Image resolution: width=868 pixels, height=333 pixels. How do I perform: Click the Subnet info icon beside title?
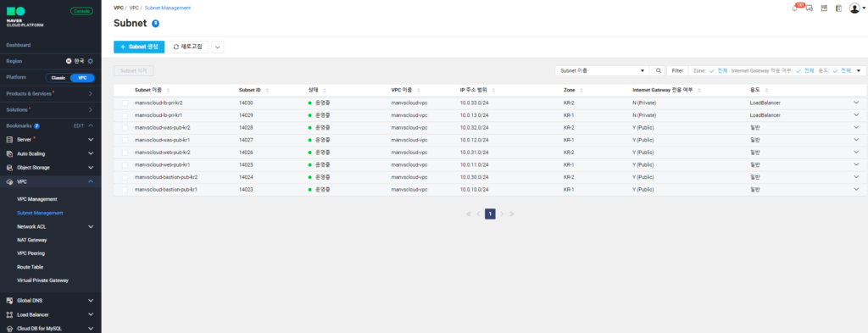point(156,23)
